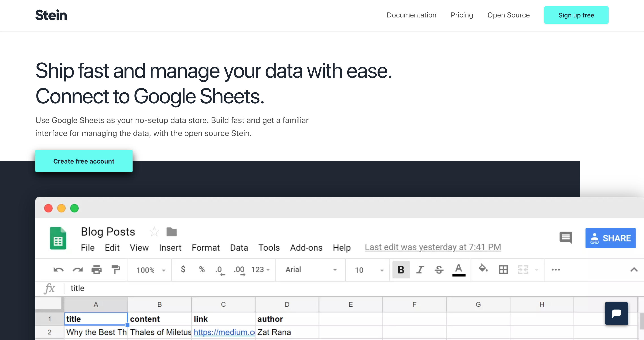Select the paint format roller icon
Viewport: 644px width, 340px height.
point(116,270)
